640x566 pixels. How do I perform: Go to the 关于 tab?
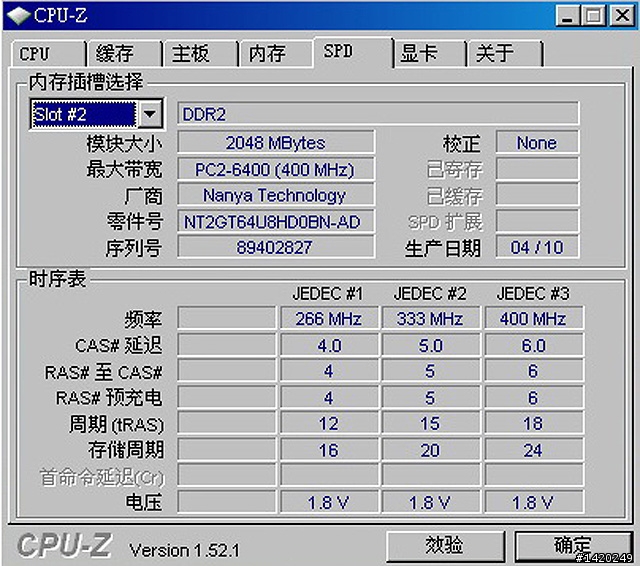click(505, 53)
